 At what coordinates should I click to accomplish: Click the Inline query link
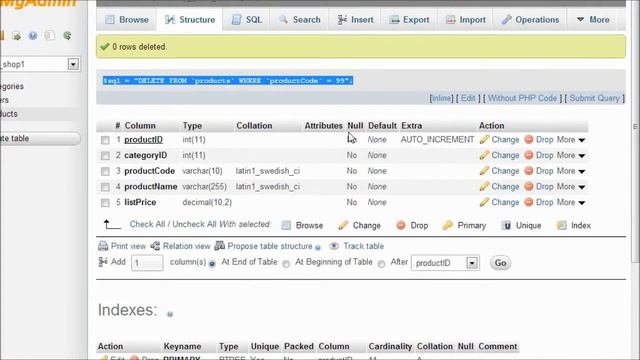[441, 98]
